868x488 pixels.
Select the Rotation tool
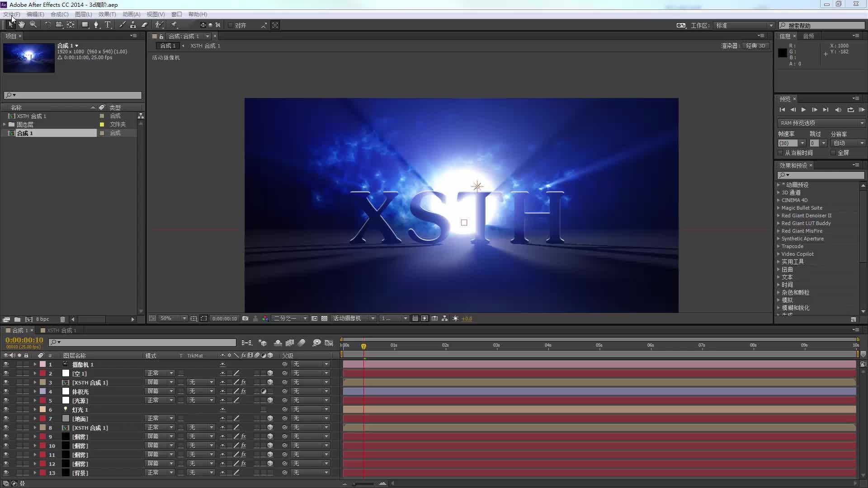coord(47,25)
